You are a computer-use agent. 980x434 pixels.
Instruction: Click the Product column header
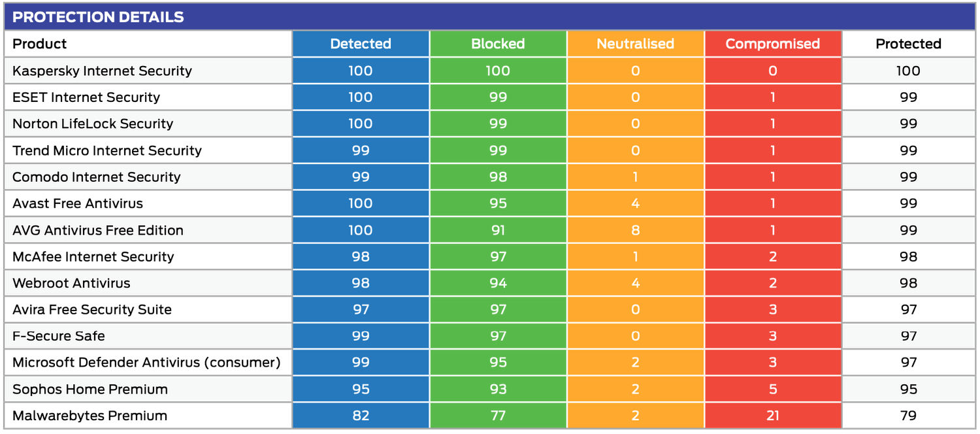(40, 44)
